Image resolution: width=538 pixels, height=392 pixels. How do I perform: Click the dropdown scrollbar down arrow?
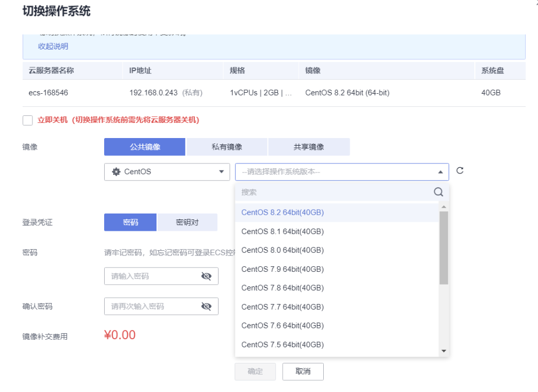coord(444,350)
